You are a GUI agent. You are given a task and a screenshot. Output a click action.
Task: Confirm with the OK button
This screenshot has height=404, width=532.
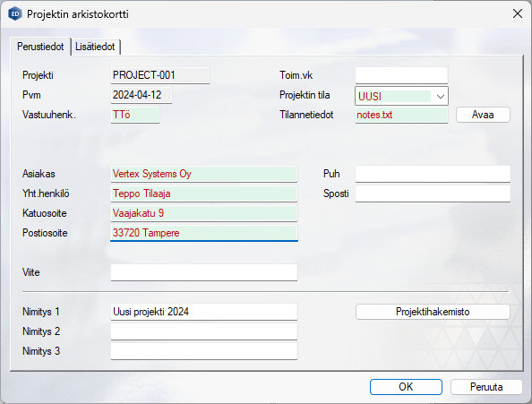[x=406, y=387]
